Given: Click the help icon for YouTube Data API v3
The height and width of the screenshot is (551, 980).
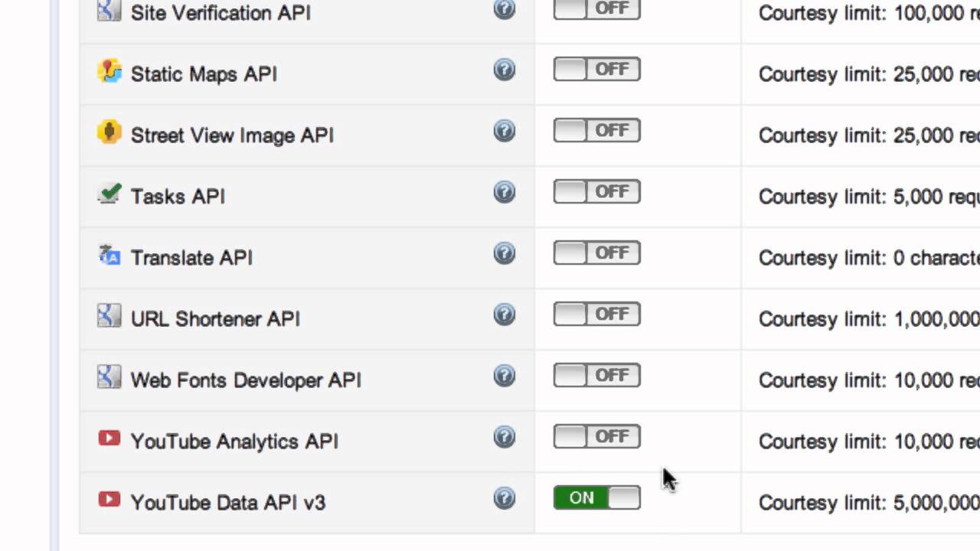Looking at the screenshot, I should tap(504, 498).
